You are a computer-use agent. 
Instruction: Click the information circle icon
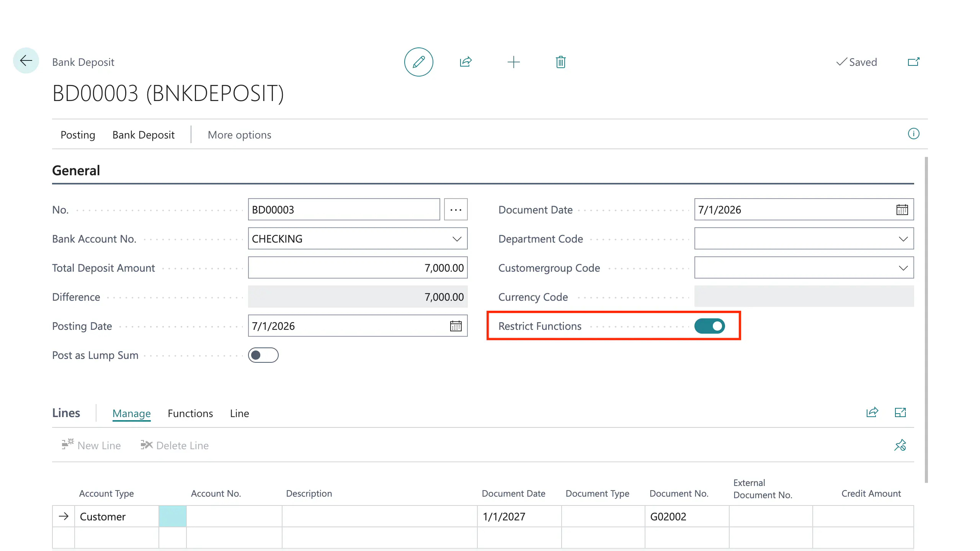click(914, 134)
